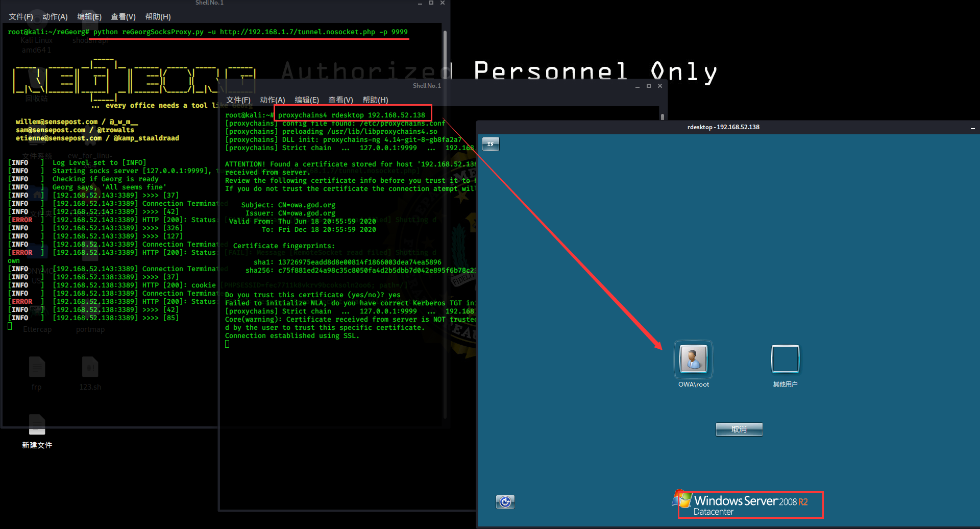This screenshot has height=529, width=980.
Task: Open 帮助(H) menu in back Shell window
Action: [x=158, y=17]
